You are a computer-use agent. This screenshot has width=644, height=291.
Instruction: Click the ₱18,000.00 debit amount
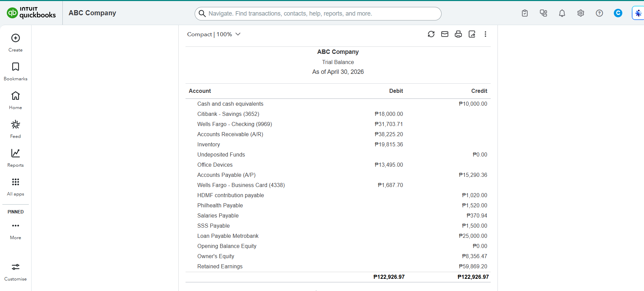pos(389,114)
